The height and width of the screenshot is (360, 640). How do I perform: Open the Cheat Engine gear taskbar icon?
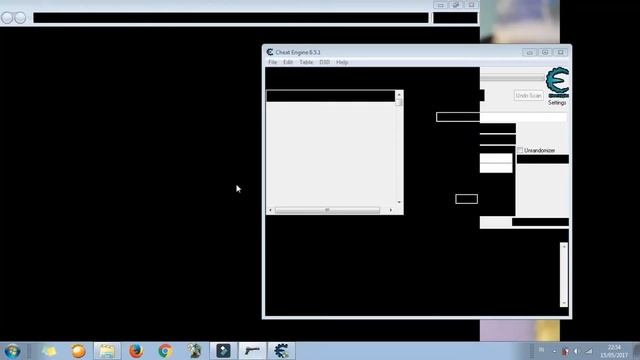pos(281,351)
